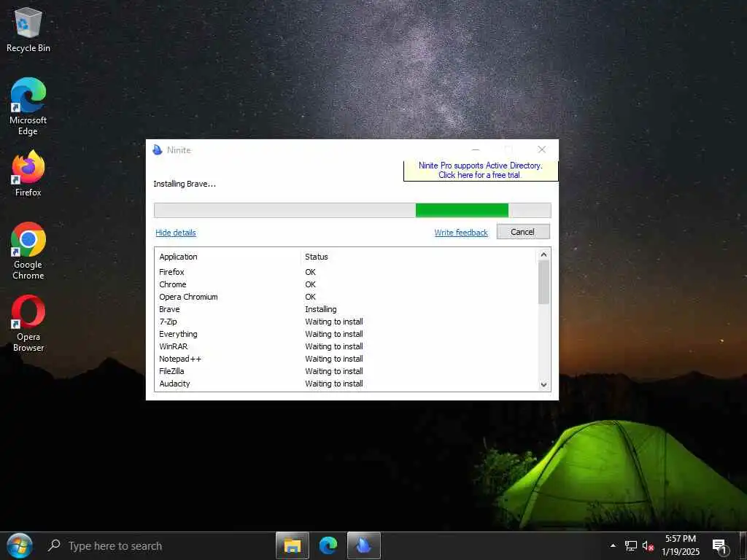Viewport: 747px width, 560px height.
Task: Select the Chrome row in the list
Action: (x=347, y=284)
